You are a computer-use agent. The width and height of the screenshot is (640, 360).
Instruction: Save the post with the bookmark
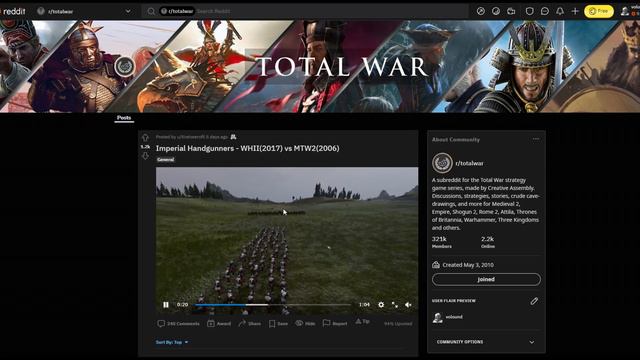click(x=278, y=324)
